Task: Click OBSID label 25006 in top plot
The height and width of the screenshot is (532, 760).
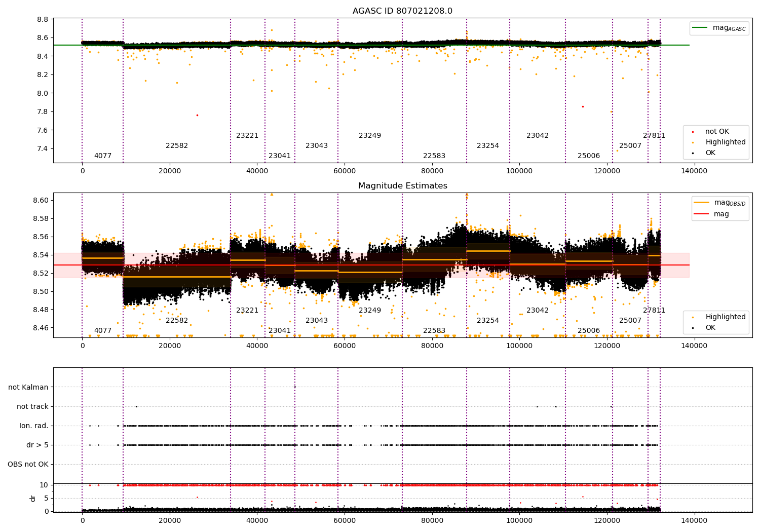Action: point(589,156)
